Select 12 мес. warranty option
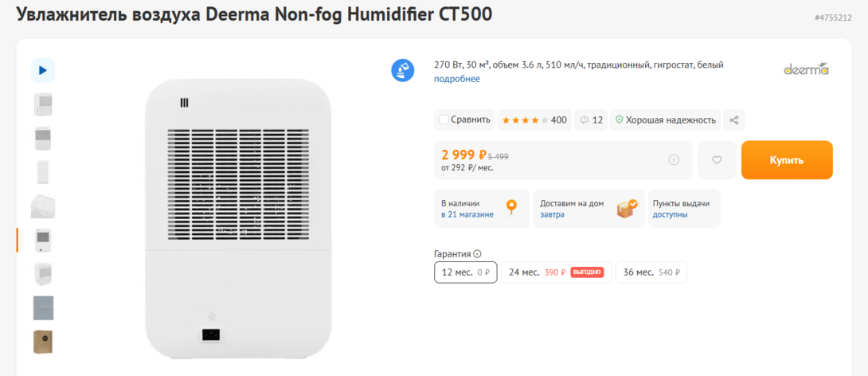The width and height of the screenshot is (868, 376). (x=466, y=272)
